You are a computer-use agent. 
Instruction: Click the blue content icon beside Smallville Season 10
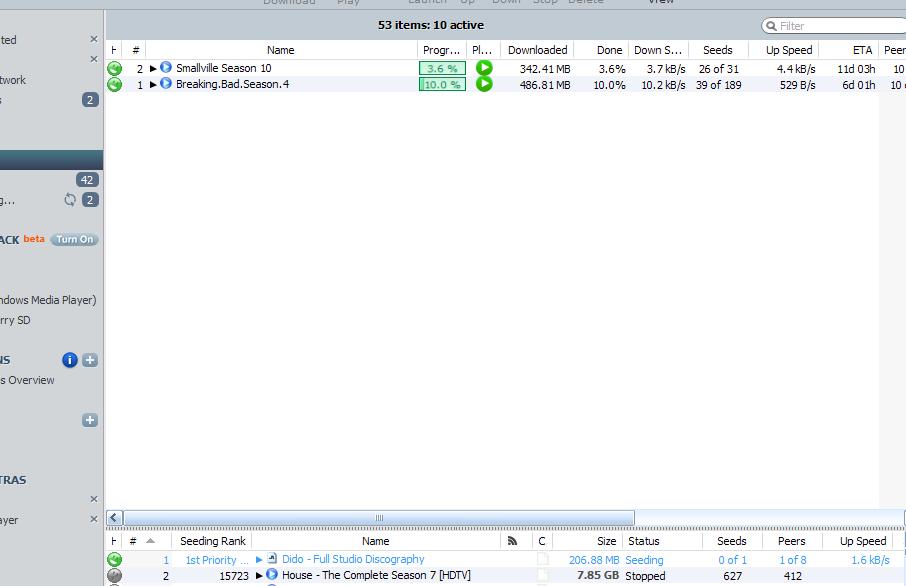coord(166,68)
